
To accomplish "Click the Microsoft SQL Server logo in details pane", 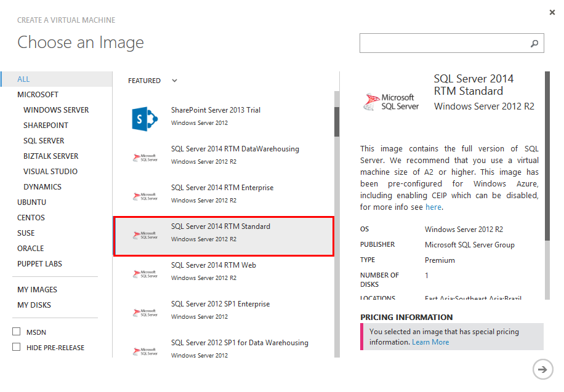I will (390, 102).
